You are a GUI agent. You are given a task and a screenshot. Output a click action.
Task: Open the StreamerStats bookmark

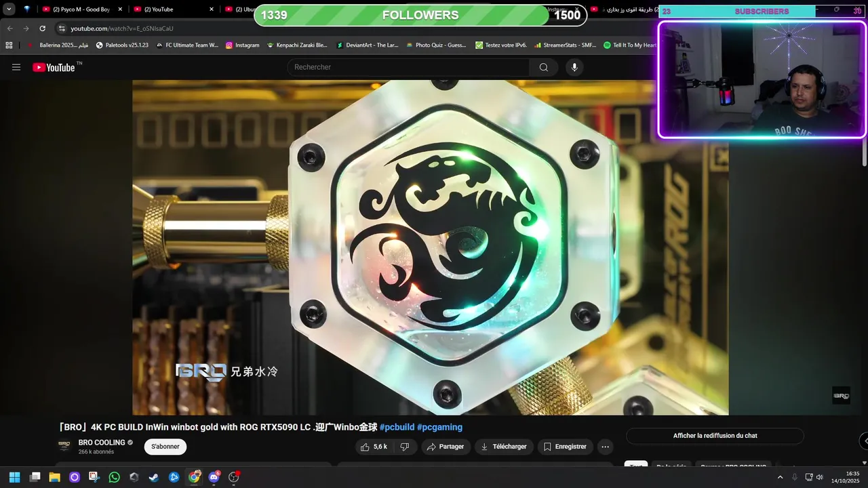(565, 45)
